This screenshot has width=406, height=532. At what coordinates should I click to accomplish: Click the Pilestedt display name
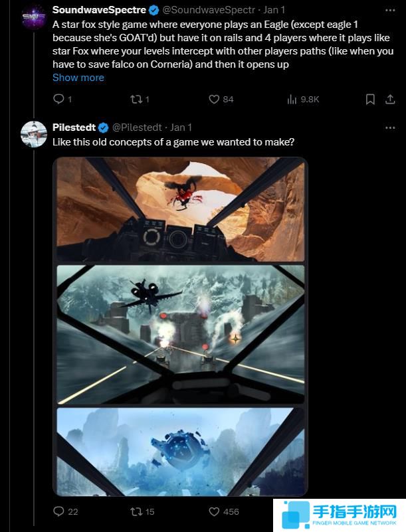point(74,127)
